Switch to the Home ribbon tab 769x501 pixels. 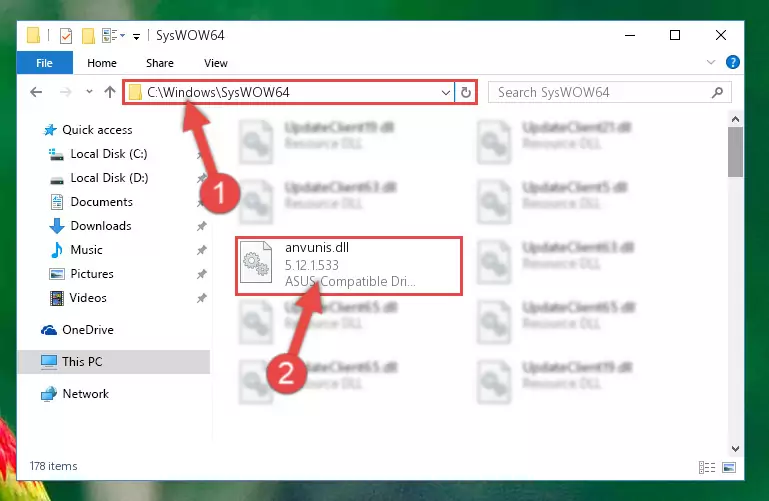[x=102, y=63]
